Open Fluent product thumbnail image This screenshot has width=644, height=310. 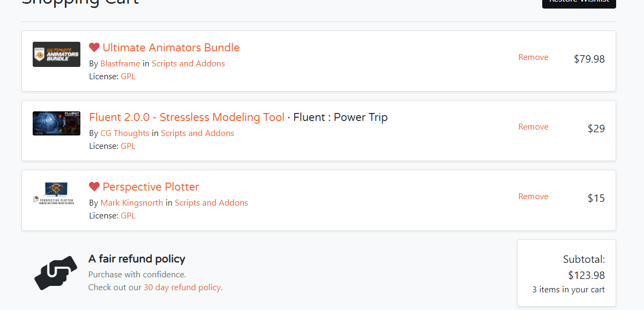coord(56,123)
